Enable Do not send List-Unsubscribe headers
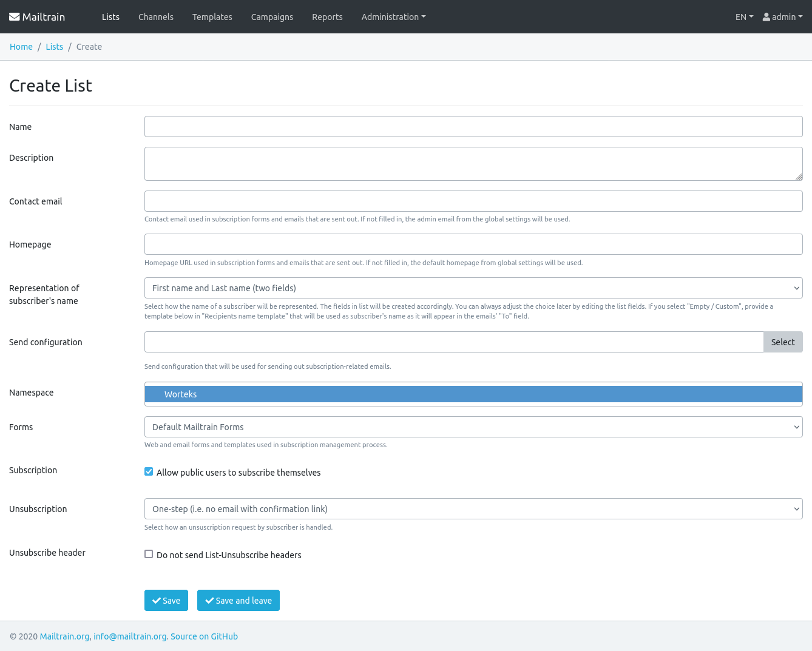 click(149, 554)
